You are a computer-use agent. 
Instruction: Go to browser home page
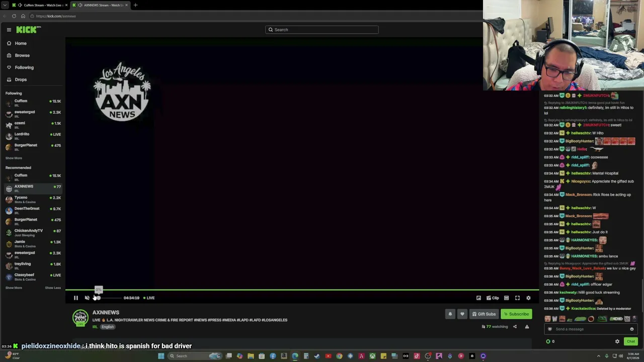point(23,16)
